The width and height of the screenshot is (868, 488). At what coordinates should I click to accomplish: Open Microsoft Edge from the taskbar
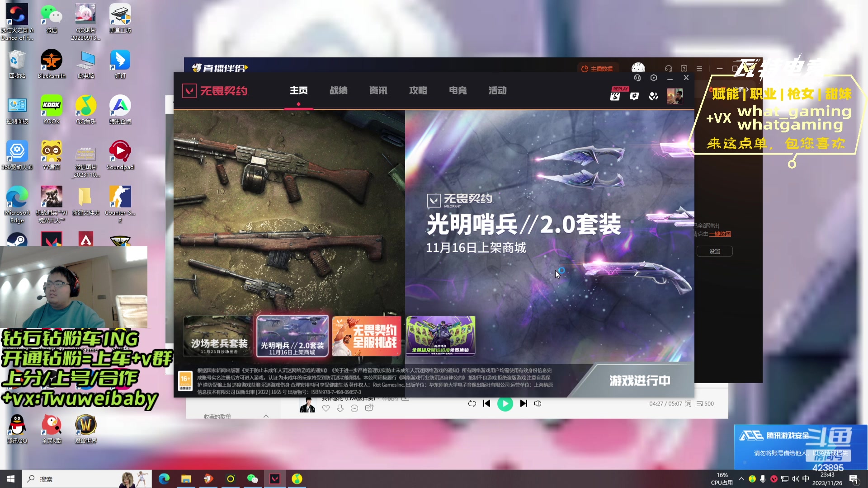(x=164, y=479)
